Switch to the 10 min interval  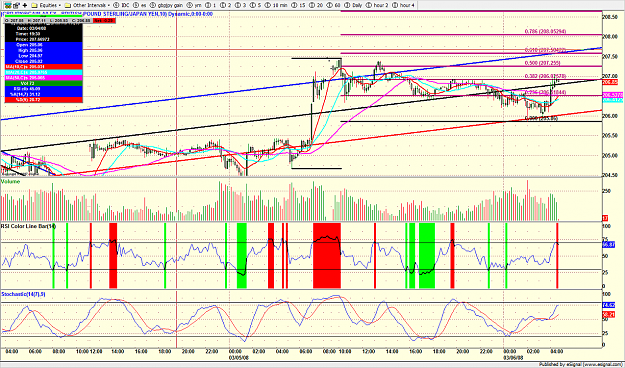tap(276, 5)
